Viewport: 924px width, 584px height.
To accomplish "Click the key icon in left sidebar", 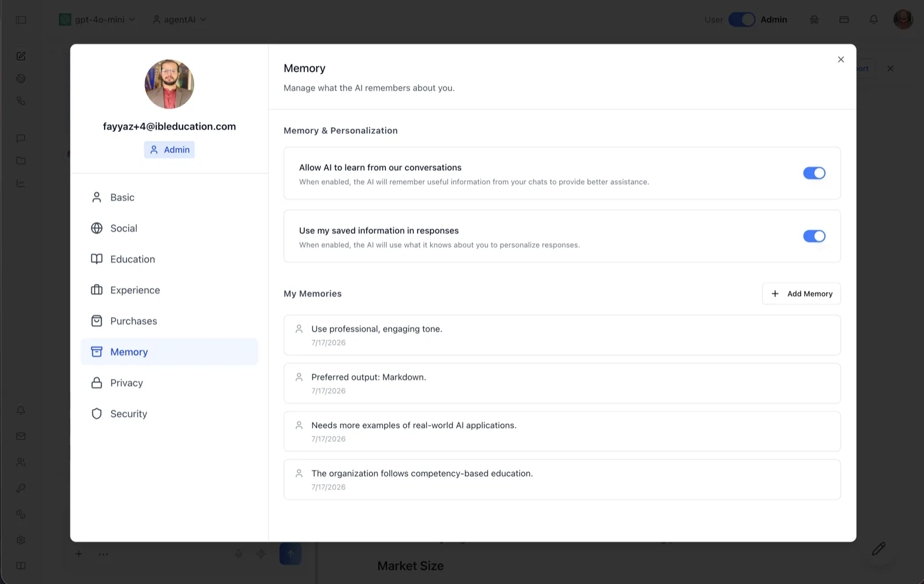I will (21, 488).
